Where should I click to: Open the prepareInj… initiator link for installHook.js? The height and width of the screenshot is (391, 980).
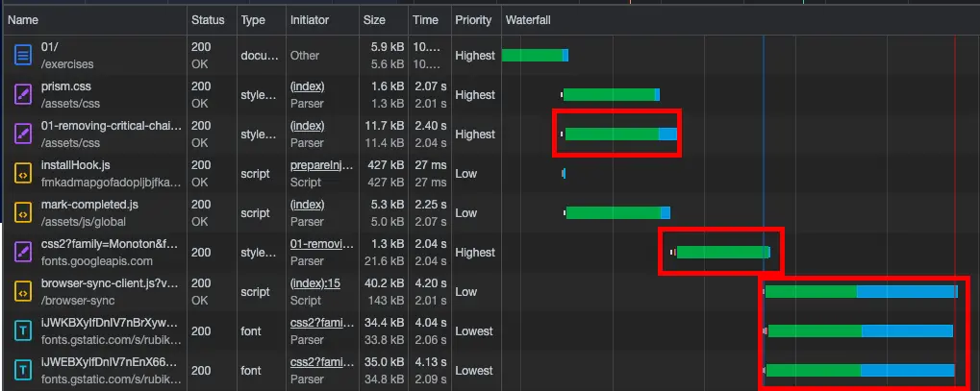point(322,165)
